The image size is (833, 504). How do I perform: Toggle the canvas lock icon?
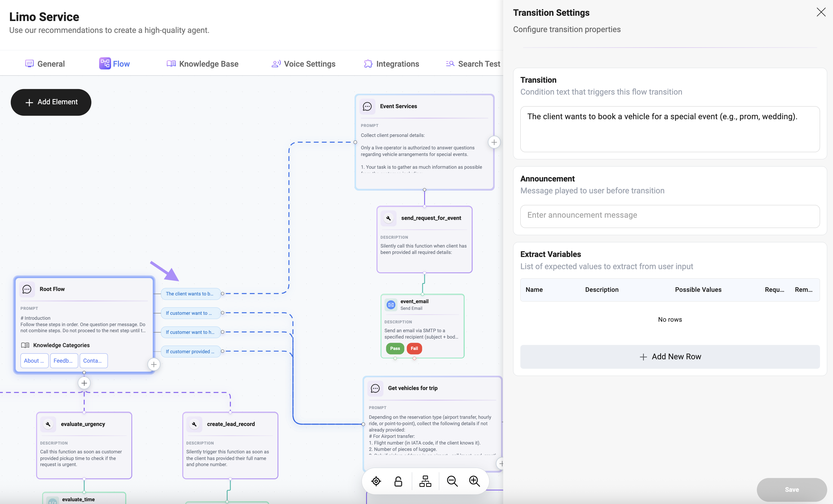[x=398, y=481]
